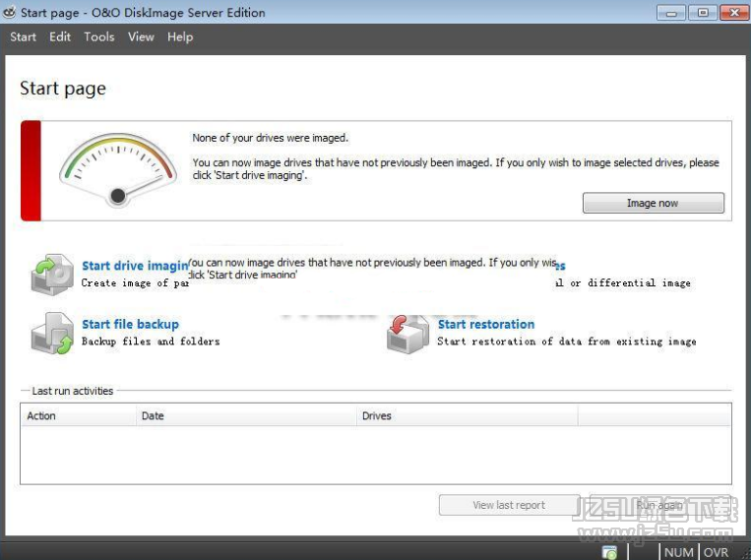Click the drive status gauge graphic
Viewport: 751px width, 560px height.
tap(118, 170)
